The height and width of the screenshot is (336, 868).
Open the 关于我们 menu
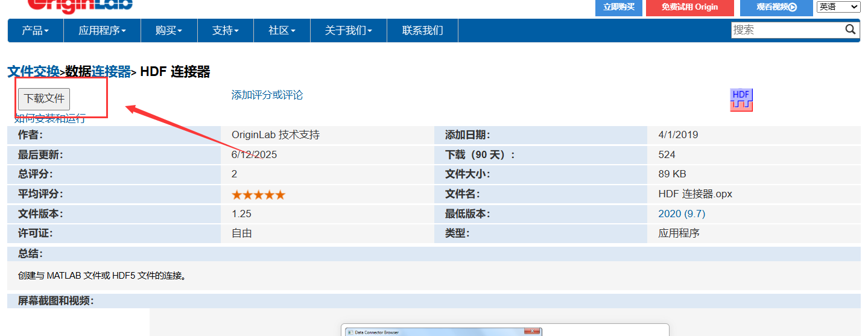pyautogui.click(x=348, y=30)
